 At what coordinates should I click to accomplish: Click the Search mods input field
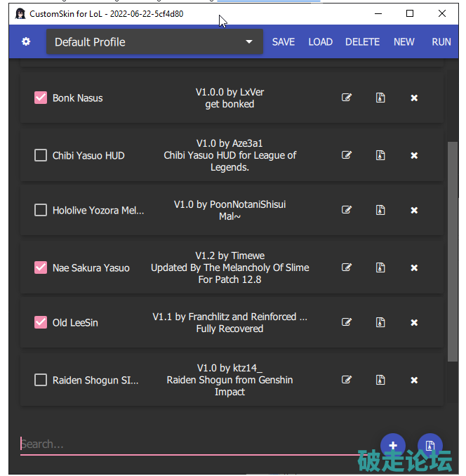[x=189, y=444]
